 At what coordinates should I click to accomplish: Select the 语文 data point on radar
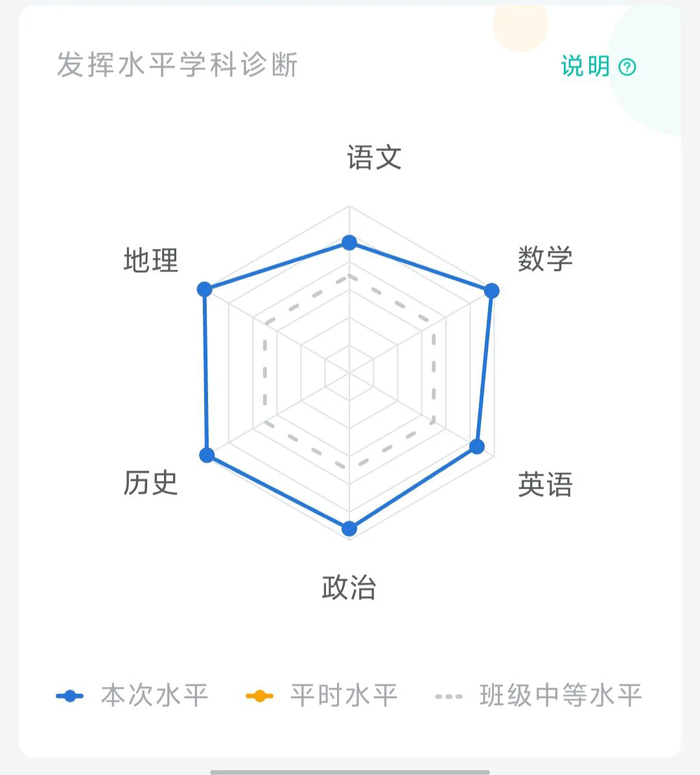coord(349,243)
